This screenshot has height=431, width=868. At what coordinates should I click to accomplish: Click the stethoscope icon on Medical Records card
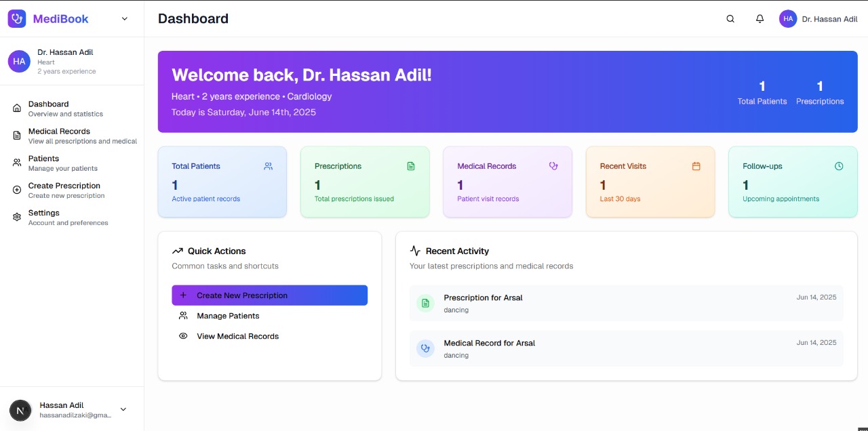553,166
